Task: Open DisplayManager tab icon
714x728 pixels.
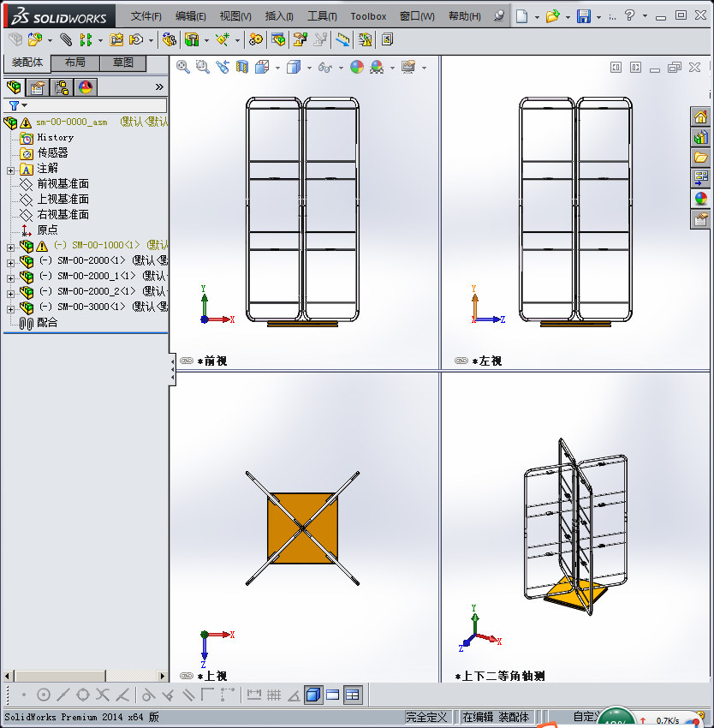Action: 86,87
